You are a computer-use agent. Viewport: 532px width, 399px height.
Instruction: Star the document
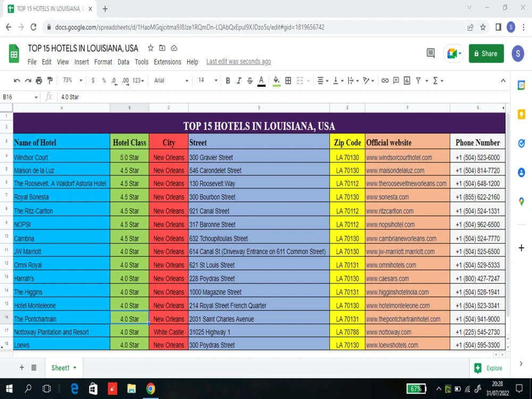pyautogui.click(x=151, y=48)
